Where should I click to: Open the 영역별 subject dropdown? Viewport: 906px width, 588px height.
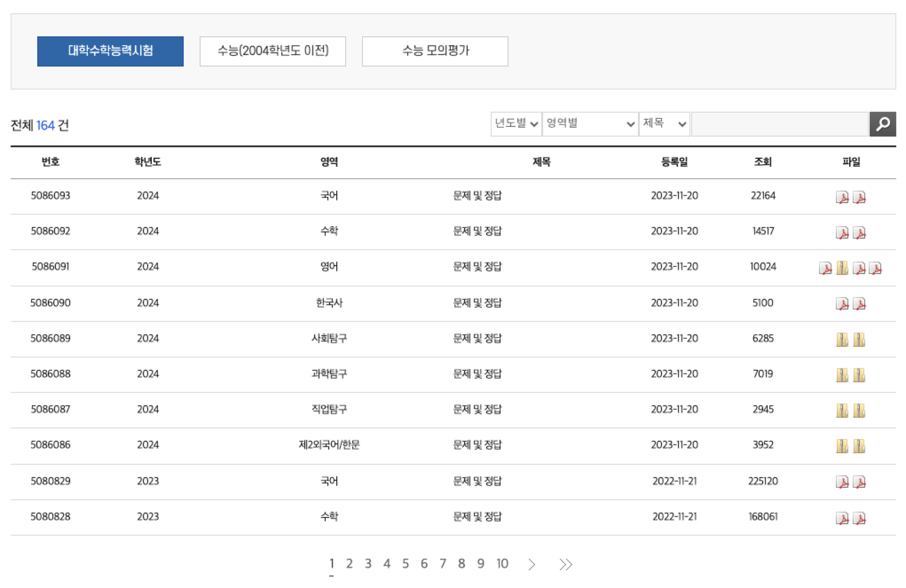(590, 124)
